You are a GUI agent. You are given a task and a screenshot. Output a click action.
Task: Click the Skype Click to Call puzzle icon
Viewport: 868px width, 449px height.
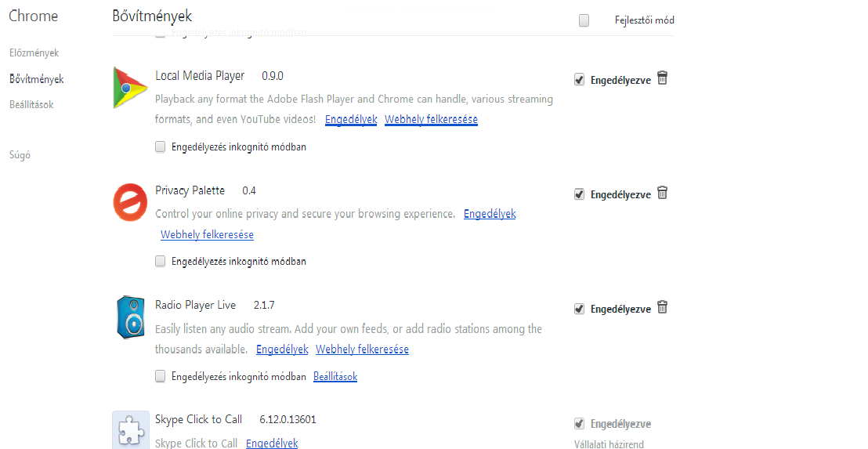[x=131, y=429]
